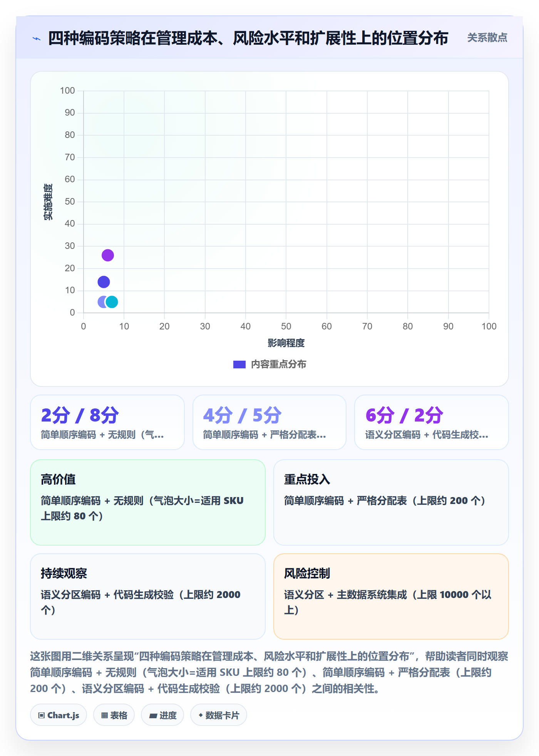The width and height of the screenshot is (539, 756).
Task: Select the 2分 / 8分 data card
Action: coord(107,422)
